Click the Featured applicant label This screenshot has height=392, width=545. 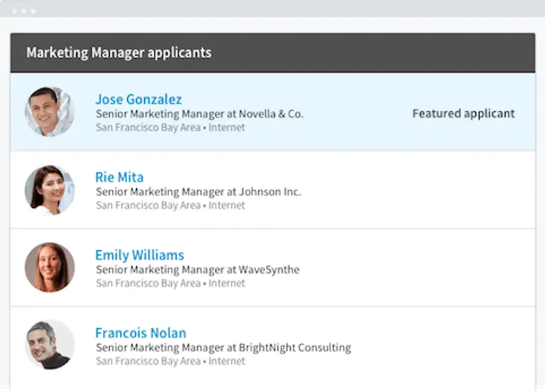click(463, 113)
